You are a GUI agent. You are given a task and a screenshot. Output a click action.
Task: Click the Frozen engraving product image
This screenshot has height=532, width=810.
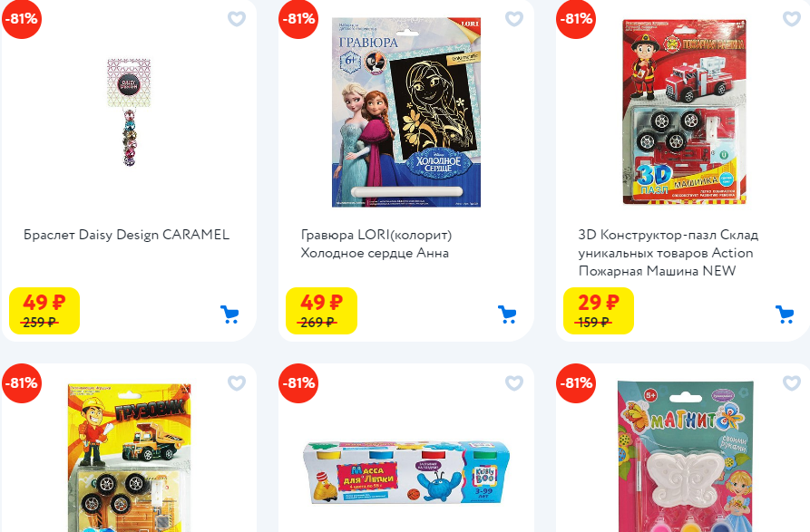click(x=406, y=112)
